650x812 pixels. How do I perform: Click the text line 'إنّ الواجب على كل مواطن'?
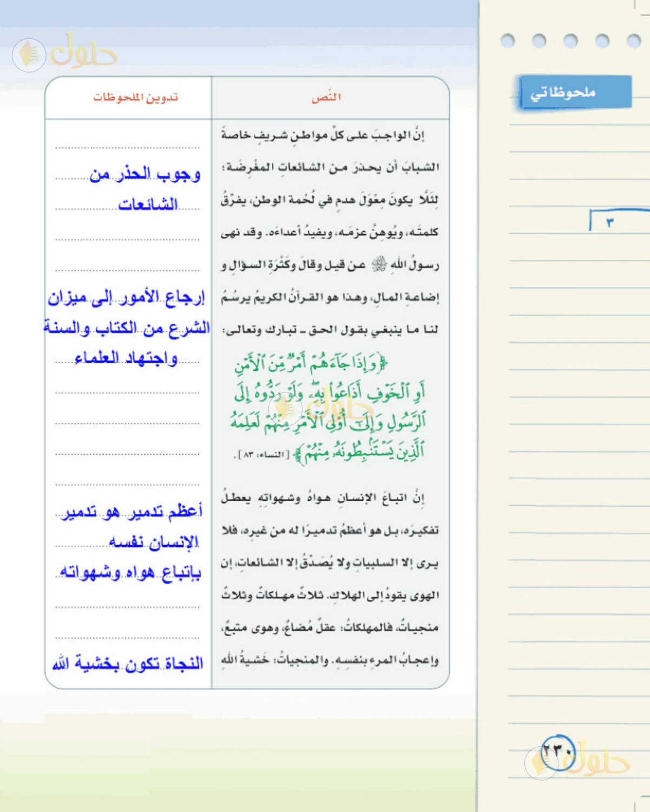point(323,135)
